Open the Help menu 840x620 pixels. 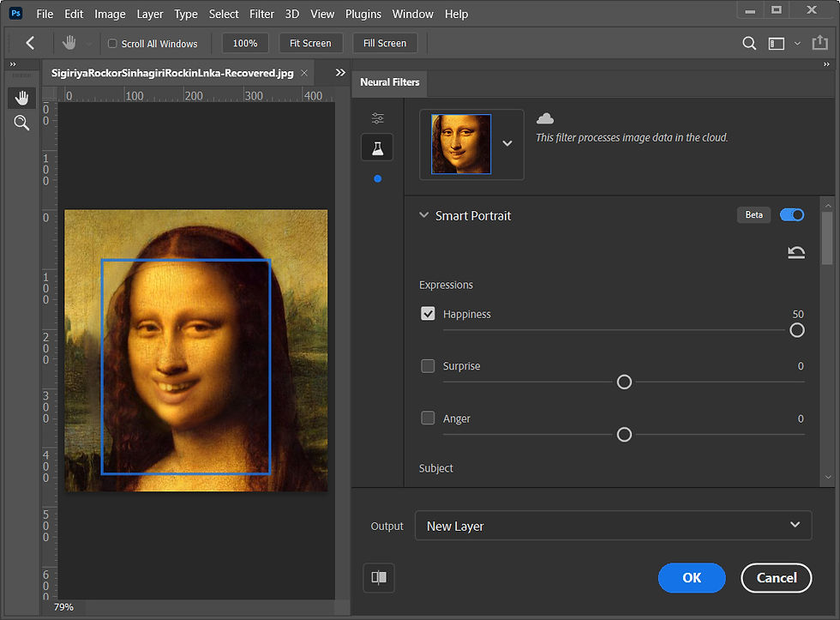[456, 14]
